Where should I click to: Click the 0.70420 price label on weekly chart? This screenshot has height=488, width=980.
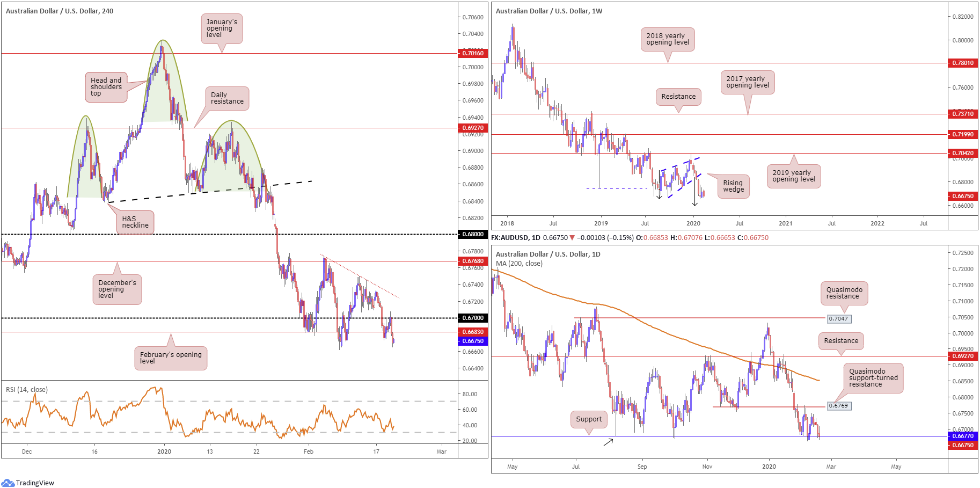963,153
